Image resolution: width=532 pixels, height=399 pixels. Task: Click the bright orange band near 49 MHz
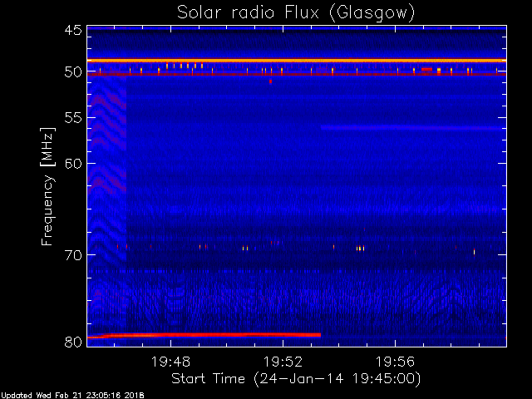(297, 61)
